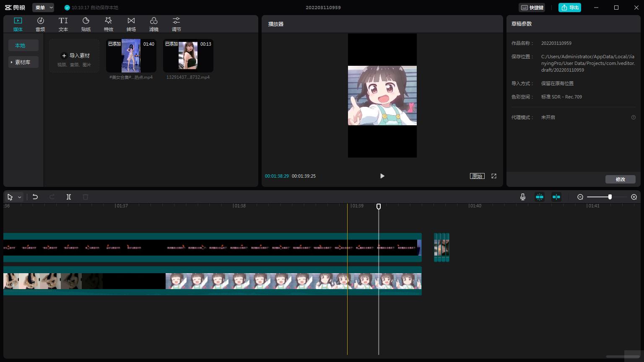Expand the 素材库 library section
Screen dimensions: 644x362
pos(23,62)
